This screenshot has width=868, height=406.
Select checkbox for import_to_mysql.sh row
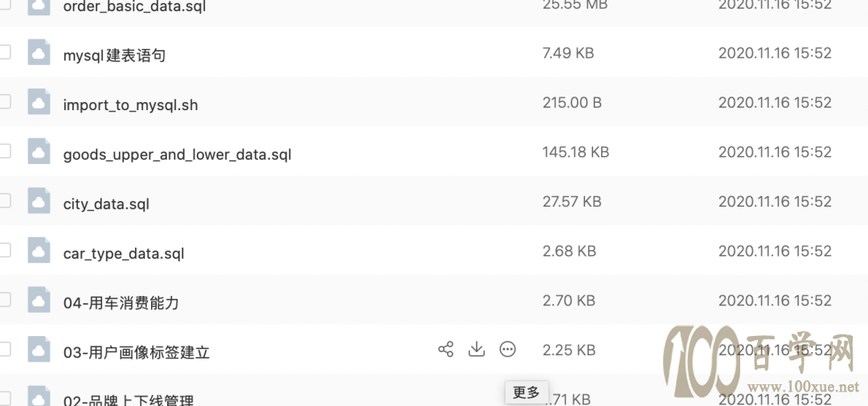point(5,102)
